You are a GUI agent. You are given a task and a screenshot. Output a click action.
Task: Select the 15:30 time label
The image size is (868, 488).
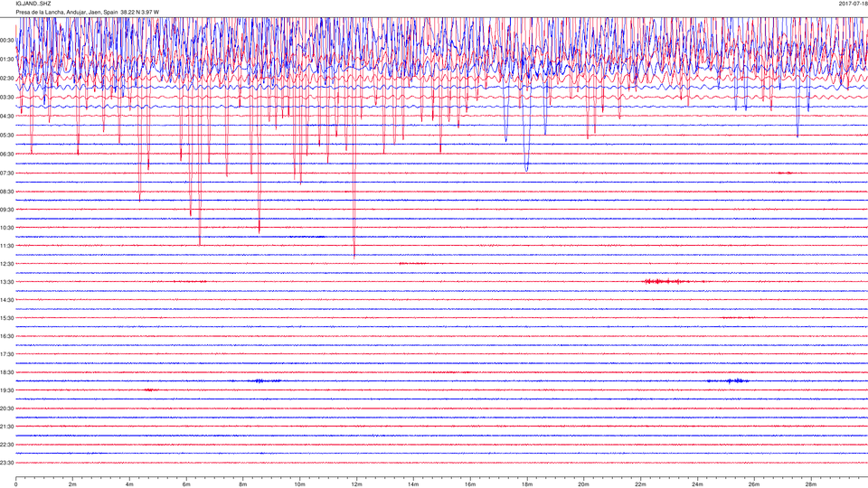tap(7, 318)
